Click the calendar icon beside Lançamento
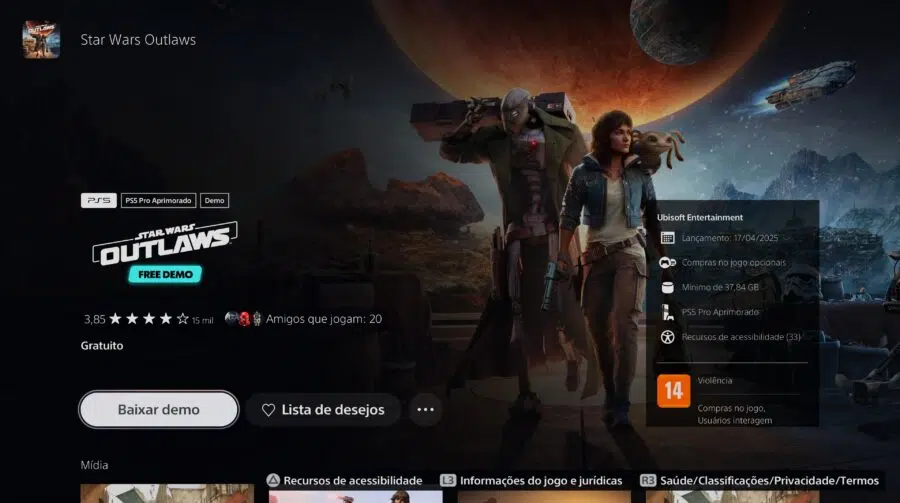Image resolution: width=900 pixels, height=503 pixels. (x=667, y=238)
